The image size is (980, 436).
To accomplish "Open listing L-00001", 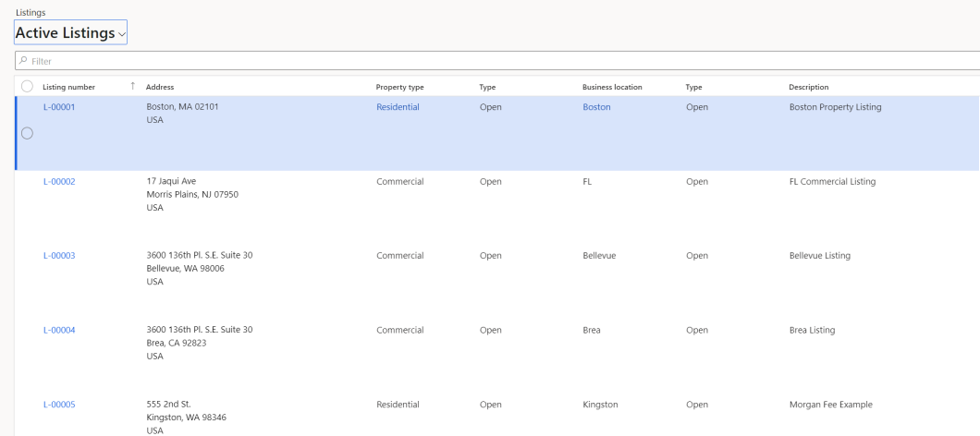I will 59,107.
